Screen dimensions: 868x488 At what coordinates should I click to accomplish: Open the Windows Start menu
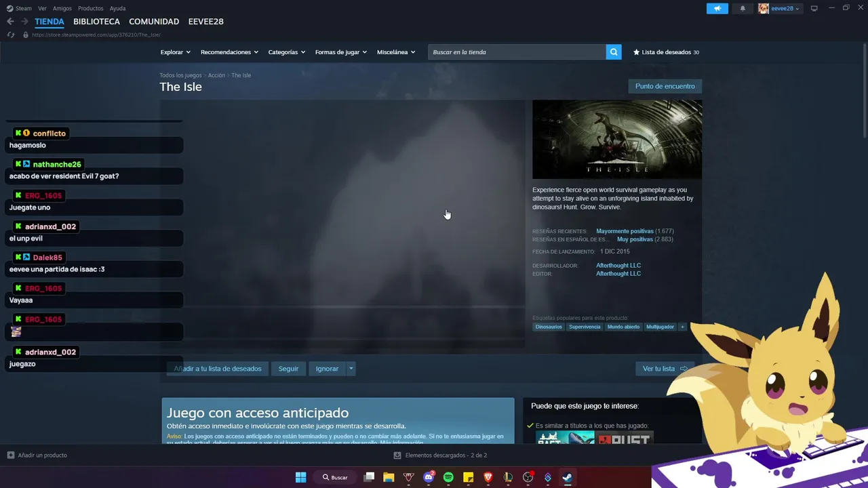(x=300, y=477)
